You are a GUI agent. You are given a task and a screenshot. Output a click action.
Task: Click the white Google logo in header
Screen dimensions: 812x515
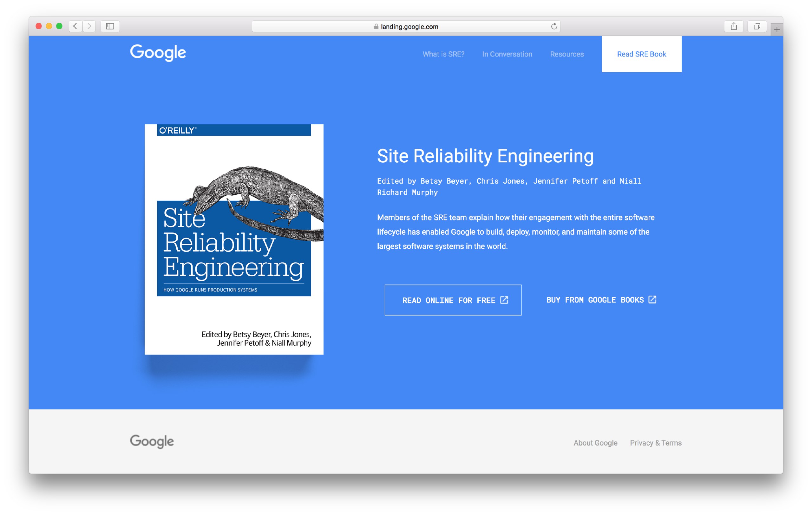[158, 53]
